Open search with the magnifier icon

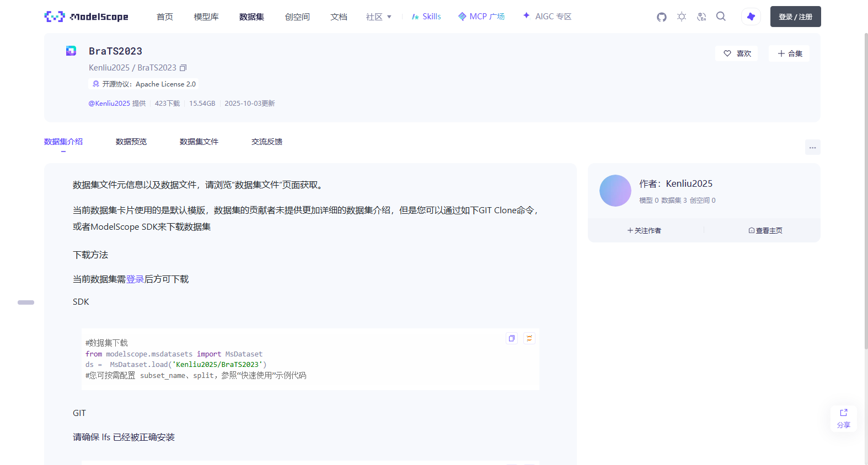coord(721,17)
